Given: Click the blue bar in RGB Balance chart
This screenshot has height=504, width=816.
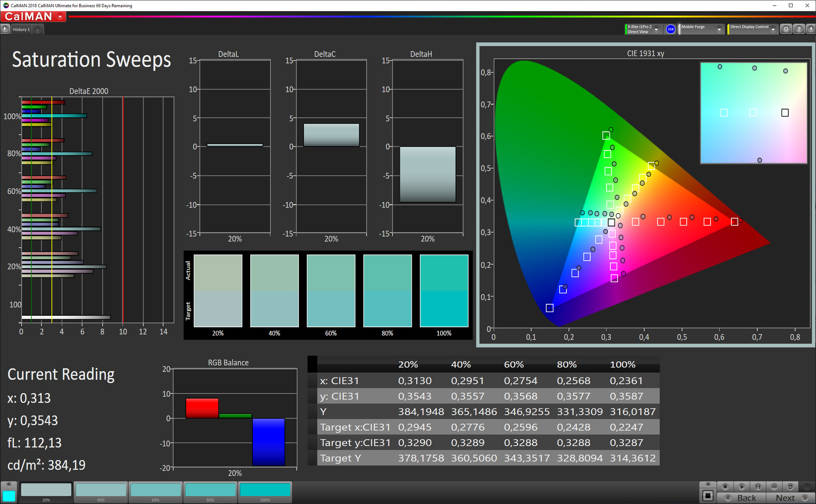Looking at the screenshot, I should click(x=269, y=442).
